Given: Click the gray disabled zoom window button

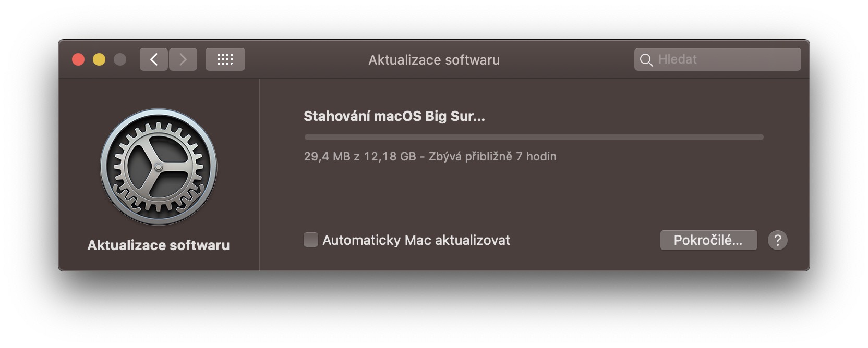Looking at the screenshot, I should coord(120,59).
